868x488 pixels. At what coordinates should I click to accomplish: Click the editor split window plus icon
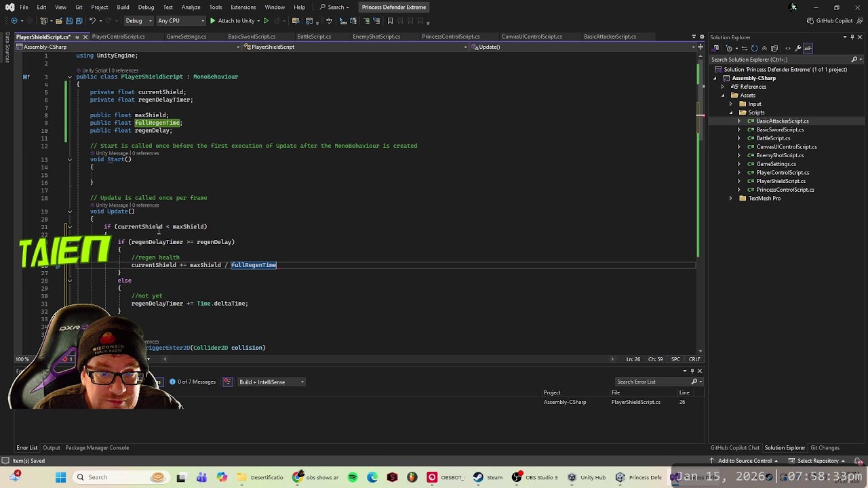pyautogui.click(x=701, y=47)
